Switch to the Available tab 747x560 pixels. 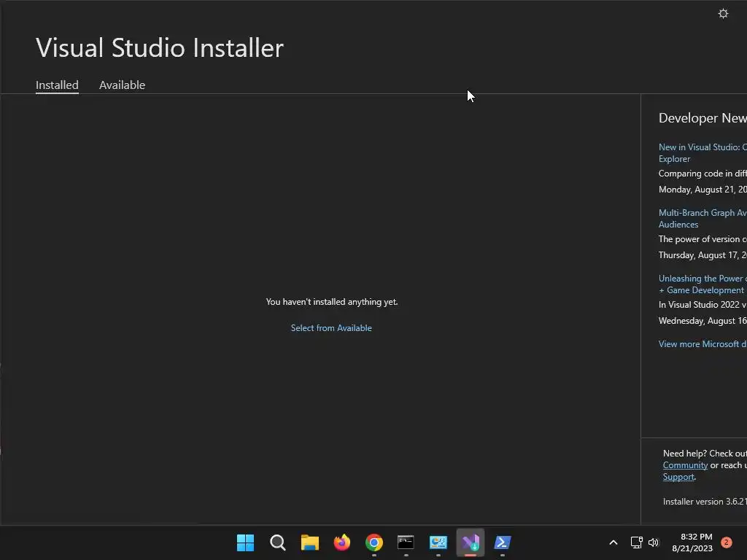coord(122,85)
